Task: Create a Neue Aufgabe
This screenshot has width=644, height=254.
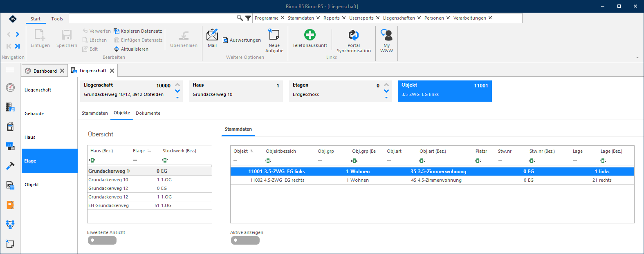Action: click(x=274, y=41)
